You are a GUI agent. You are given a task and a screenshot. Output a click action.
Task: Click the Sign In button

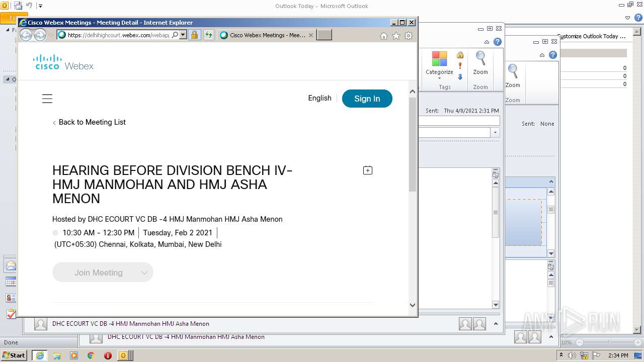[x=367, y=99]
